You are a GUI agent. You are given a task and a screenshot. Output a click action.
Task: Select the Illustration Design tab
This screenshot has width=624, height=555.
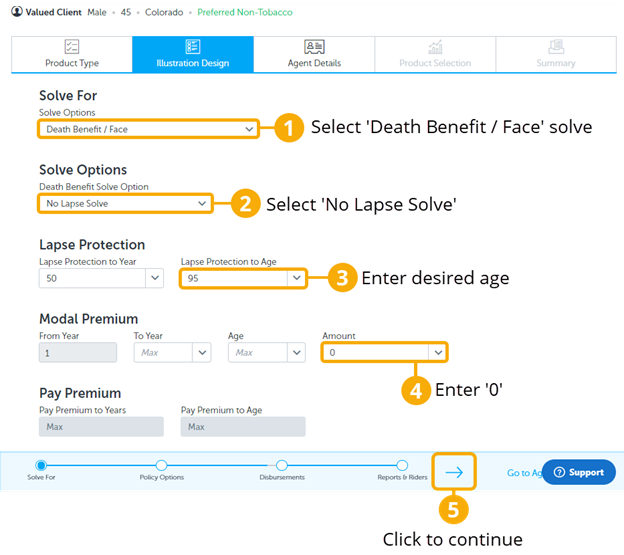tap(193, 55)
